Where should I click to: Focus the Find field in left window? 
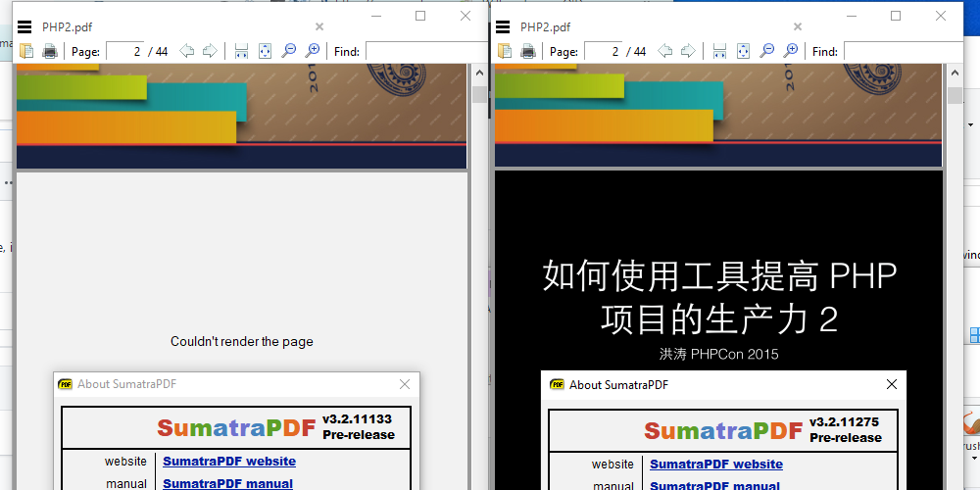tap(426, 51)
